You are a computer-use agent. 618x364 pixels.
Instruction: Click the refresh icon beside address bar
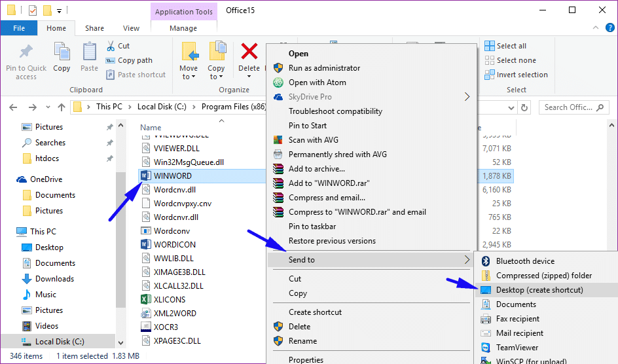(524, 107)
